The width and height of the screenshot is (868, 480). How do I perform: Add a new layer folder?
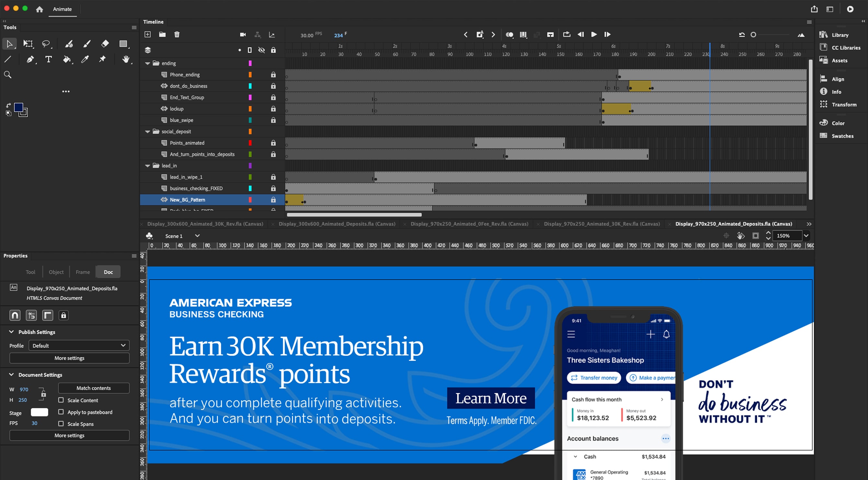(x=162, y=34)
